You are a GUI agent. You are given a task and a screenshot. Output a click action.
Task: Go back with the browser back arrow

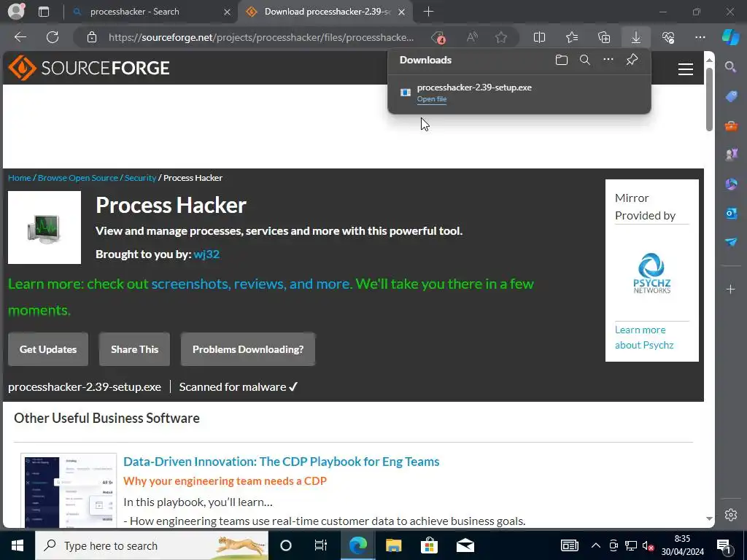click(x=20, y=37)
